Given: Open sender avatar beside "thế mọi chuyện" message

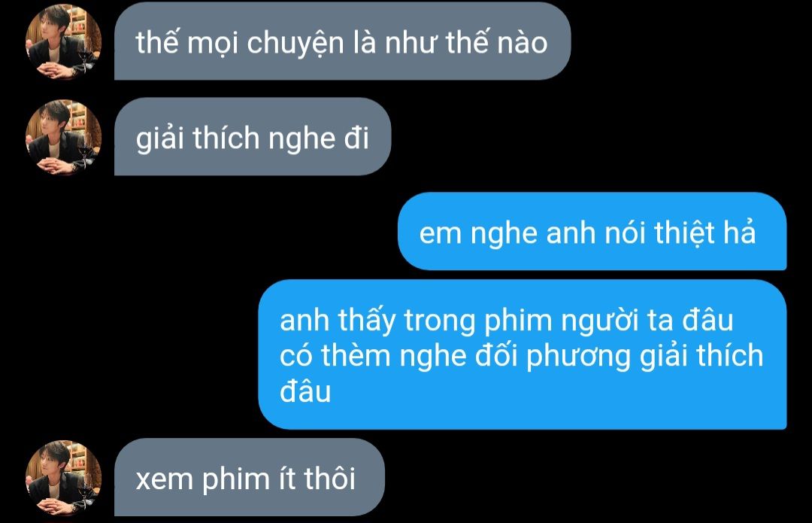Looking at the screenshot, I should point(64,42).
